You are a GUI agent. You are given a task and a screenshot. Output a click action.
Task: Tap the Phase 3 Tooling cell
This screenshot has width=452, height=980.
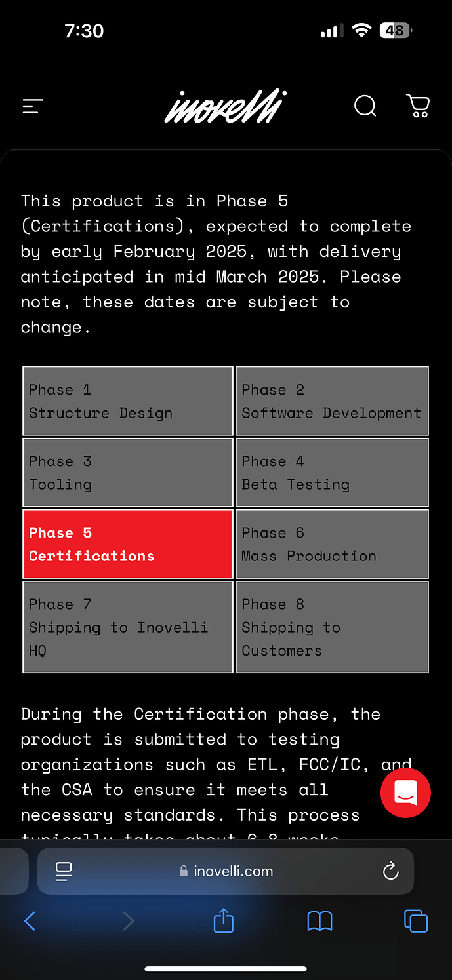[x=128, y=473]
